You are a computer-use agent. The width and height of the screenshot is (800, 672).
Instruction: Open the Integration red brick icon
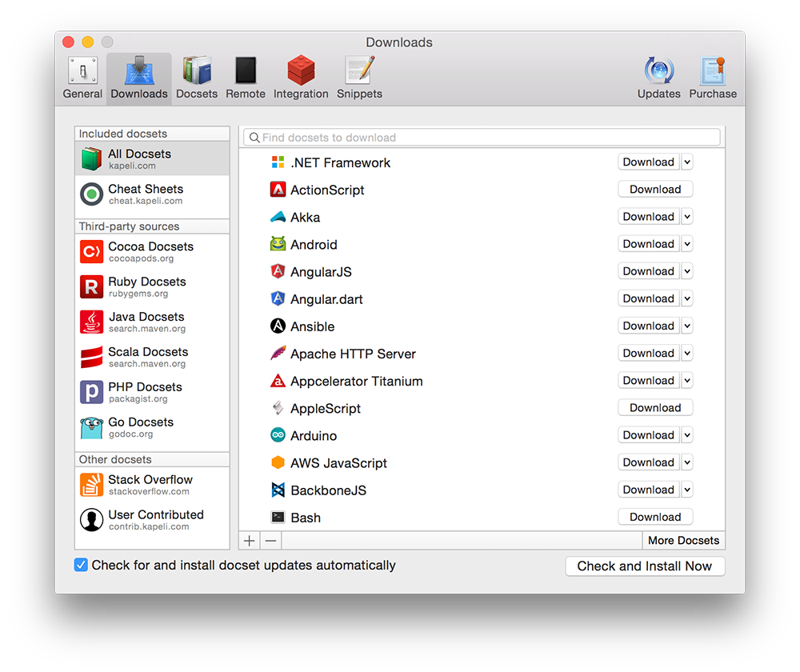[301, 70]
